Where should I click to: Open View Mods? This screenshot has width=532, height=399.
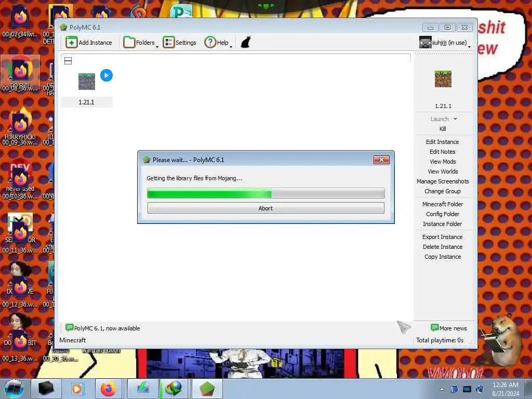coord(443,162)
